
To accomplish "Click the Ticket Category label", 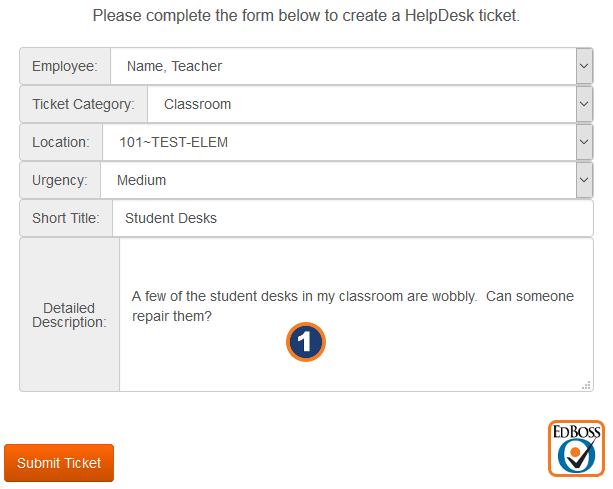I will point(83,104).
